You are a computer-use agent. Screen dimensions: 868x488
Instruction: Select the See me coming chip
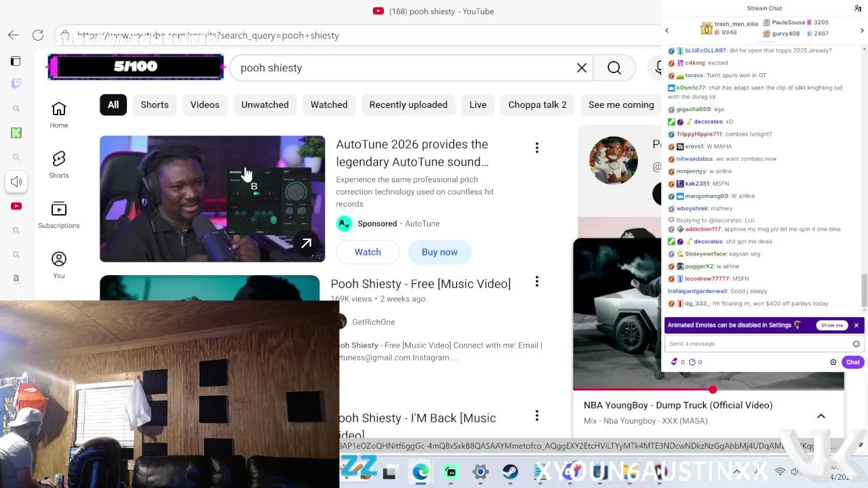(x=620, y=104)
